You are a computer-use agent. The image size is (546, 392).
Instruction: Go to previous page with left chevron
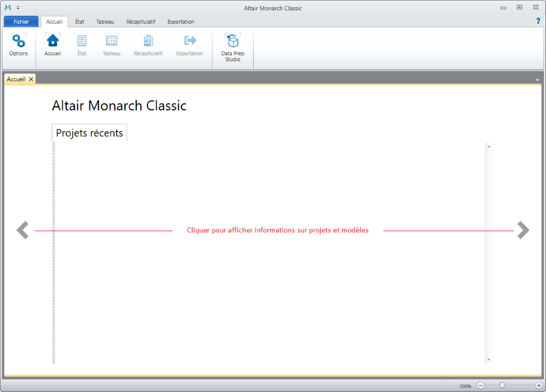[x=22, y=231]
